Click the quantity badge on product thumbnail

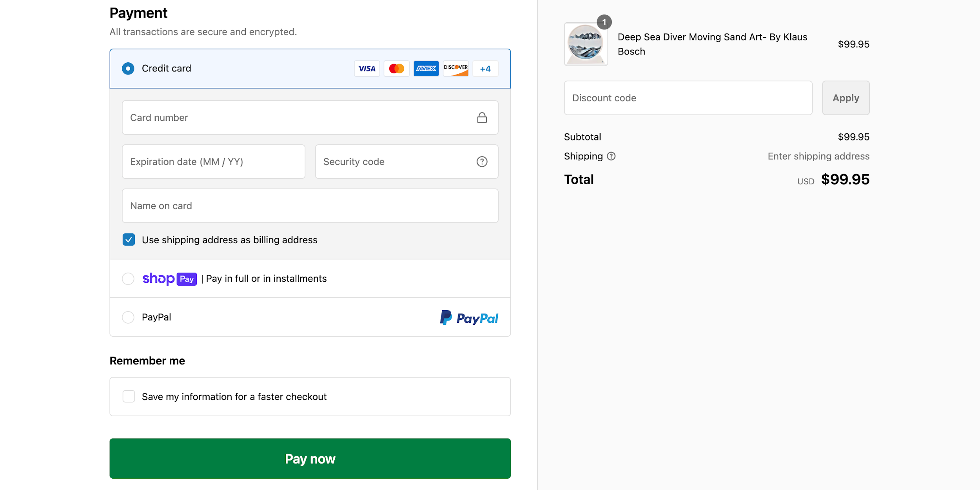[604, 22]
